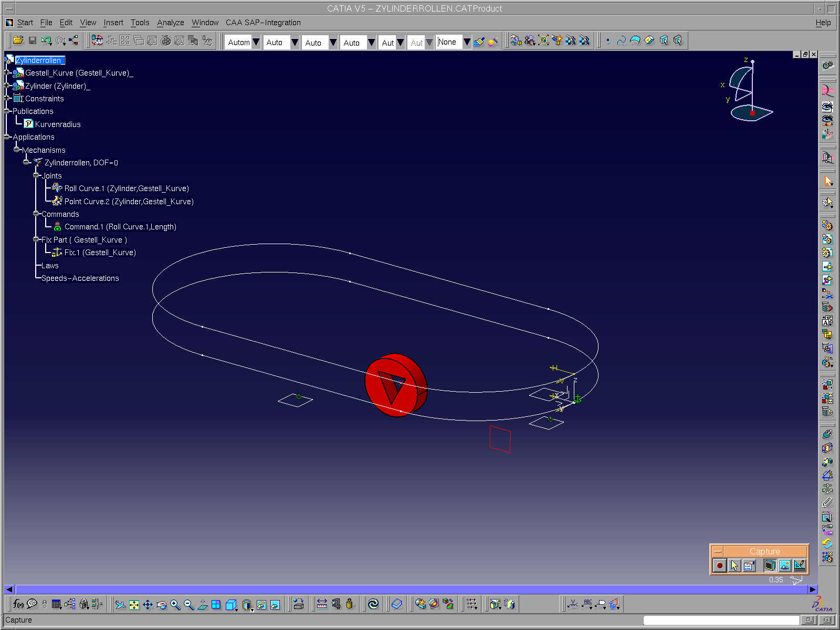Click the Capture record button
840x630 pixels.
pos(720,565)
